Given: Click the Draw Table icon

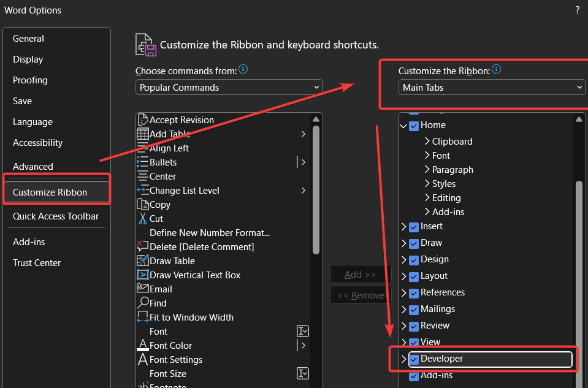Looking at the screenshot, I should coord(142,261).
